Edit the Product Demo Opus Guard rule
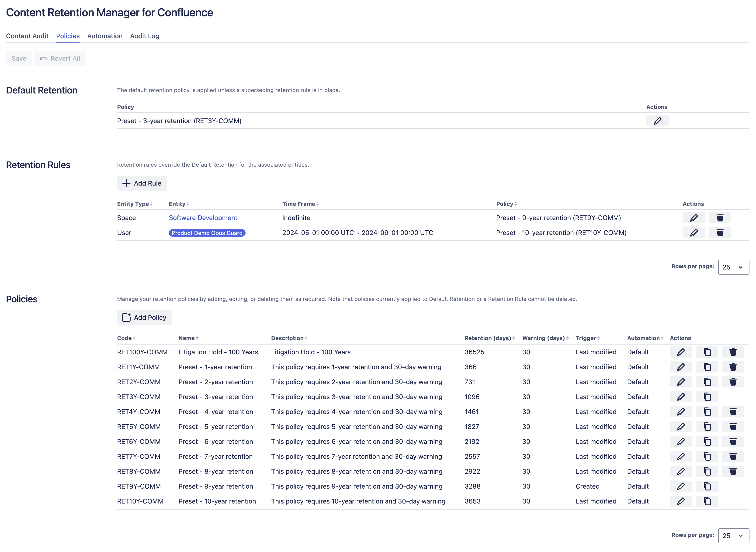This screenshot has width=756, height=552. (694, 233)
